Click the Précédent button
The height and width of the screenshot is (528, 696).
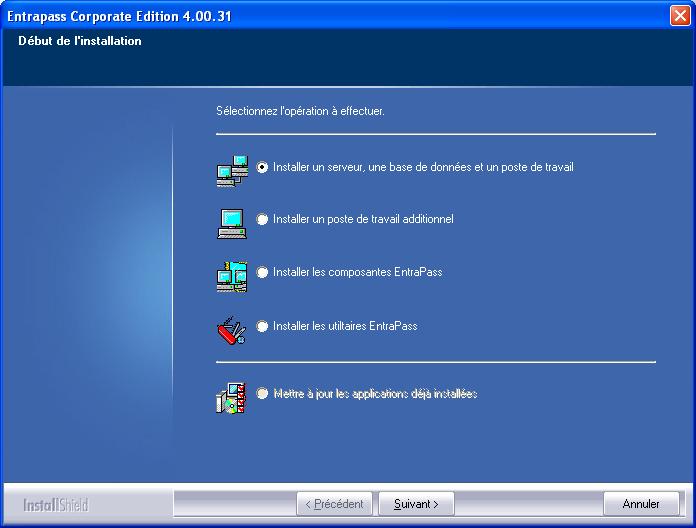click(x=334, y=504)
